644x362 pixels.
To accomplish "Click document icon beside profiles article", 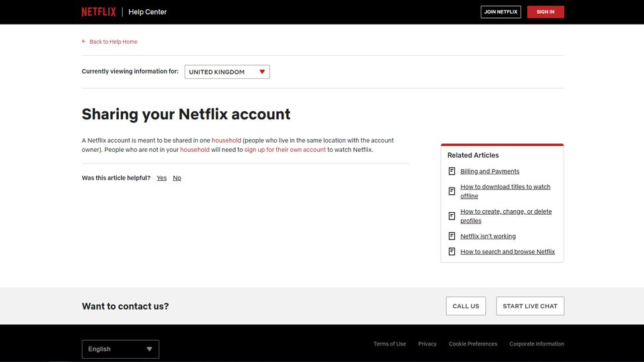I will click(x=451, y=215).
